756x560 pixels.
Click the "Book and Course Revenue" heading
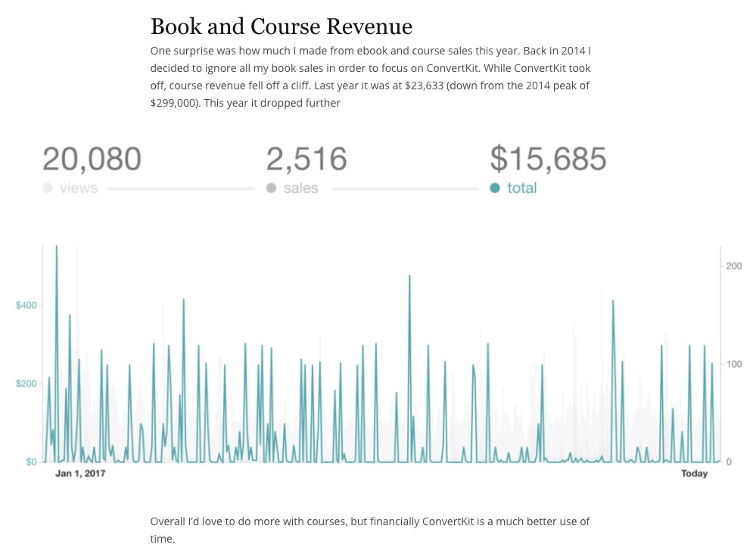[x=282, y=27]
